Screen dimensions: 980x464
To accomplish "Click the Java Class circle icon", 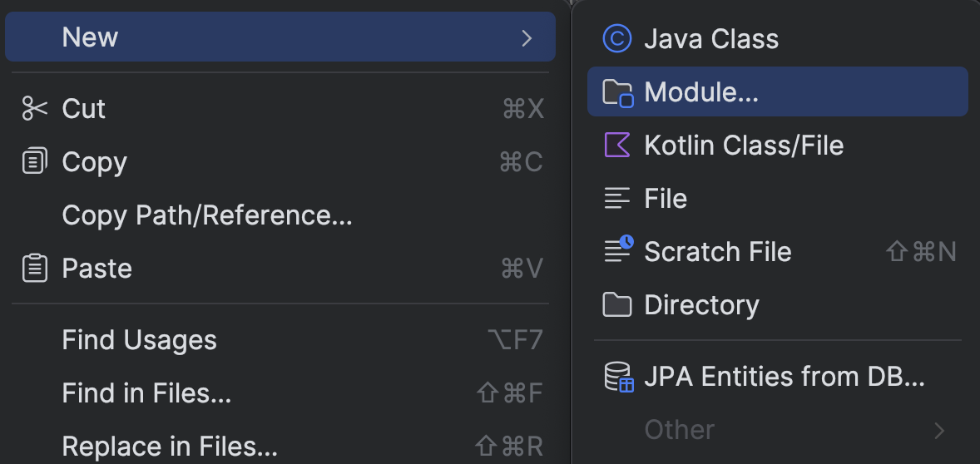I will [x=617, y=38].
